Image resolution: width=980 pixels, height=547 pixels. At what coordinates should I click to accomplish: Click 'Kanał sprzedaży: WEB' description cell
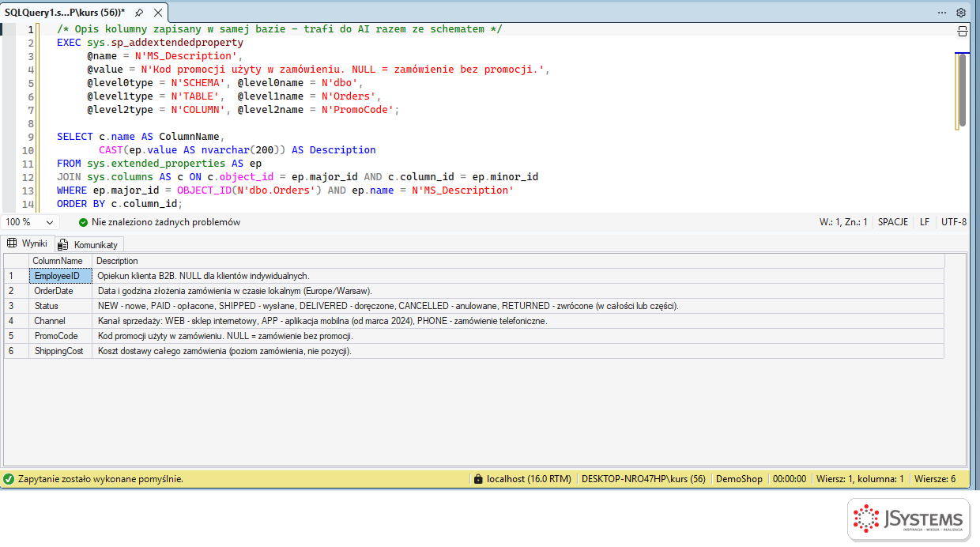pyautogui.click(x=518, y=321)
